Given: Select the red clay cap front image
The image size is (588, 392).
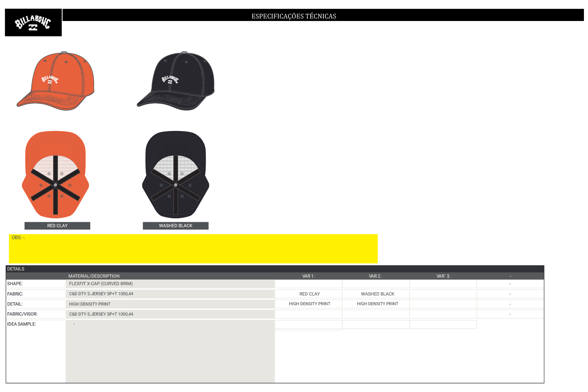Looking at the screenshot, I should 55,81.
